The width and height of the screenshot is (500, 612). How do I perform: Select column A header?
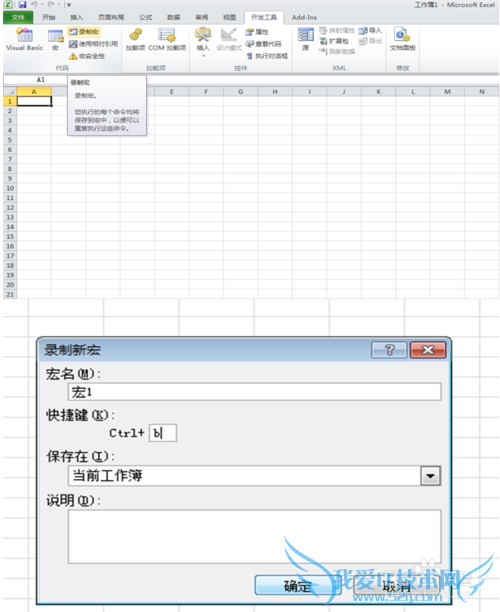(x=34, y=92)
